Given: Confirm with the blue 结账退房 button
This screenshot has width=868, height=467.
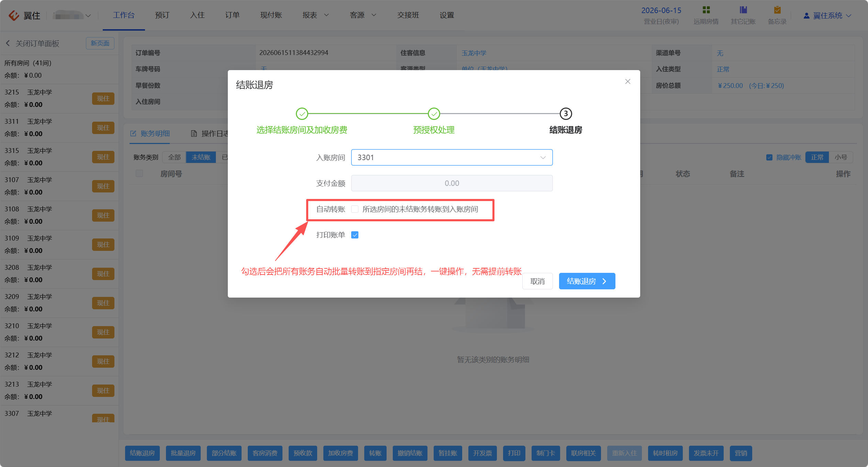Looking at the screenshot, I should coord(587,281).
